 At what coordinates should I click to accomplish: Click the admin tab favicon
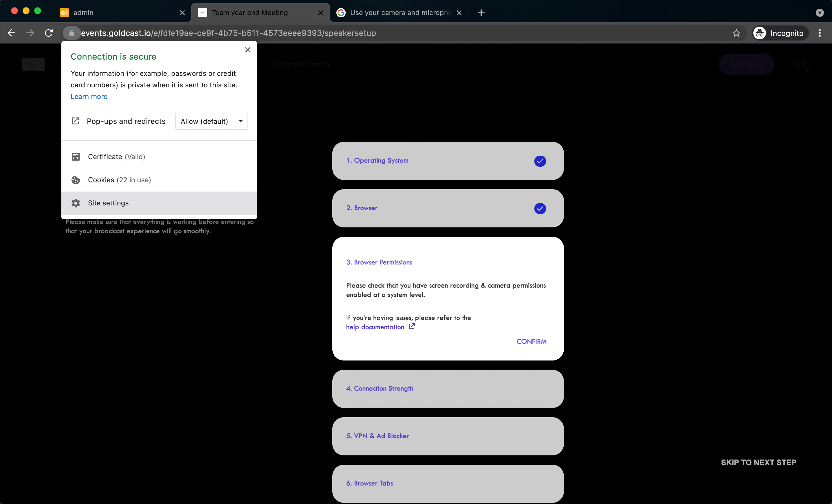point(64,13)
